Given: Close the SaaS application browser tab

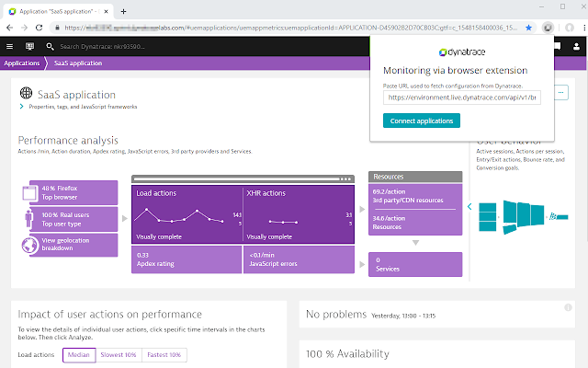Looking at the screenshot, I should tap(107, 11).
